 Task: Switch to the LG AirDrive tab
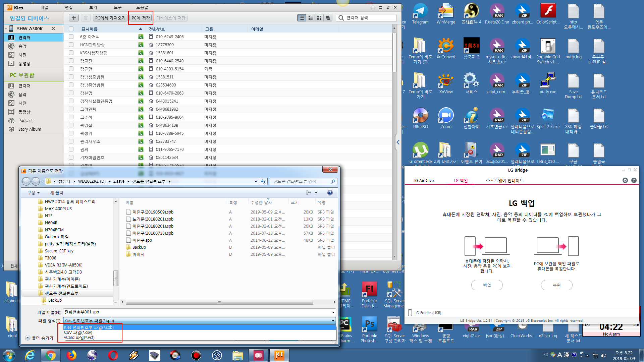click(423, 181)
